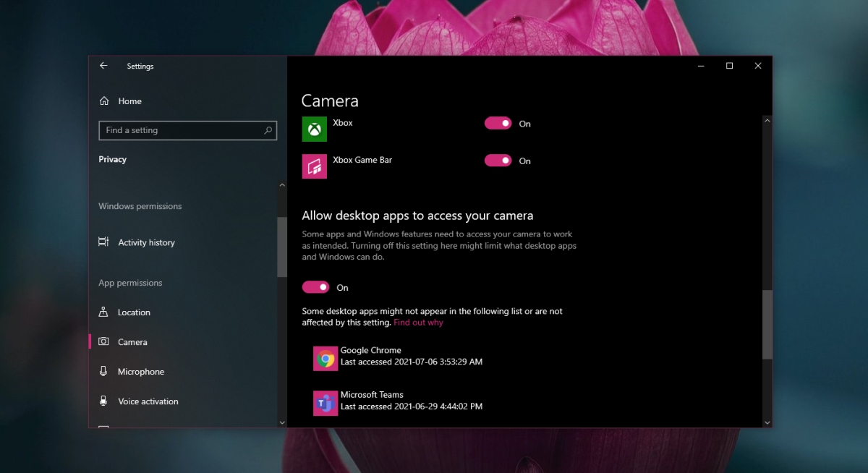Click the Microsoft Teams icon
This screenshot has height=473, width=868.
click(x=325, y=403)
